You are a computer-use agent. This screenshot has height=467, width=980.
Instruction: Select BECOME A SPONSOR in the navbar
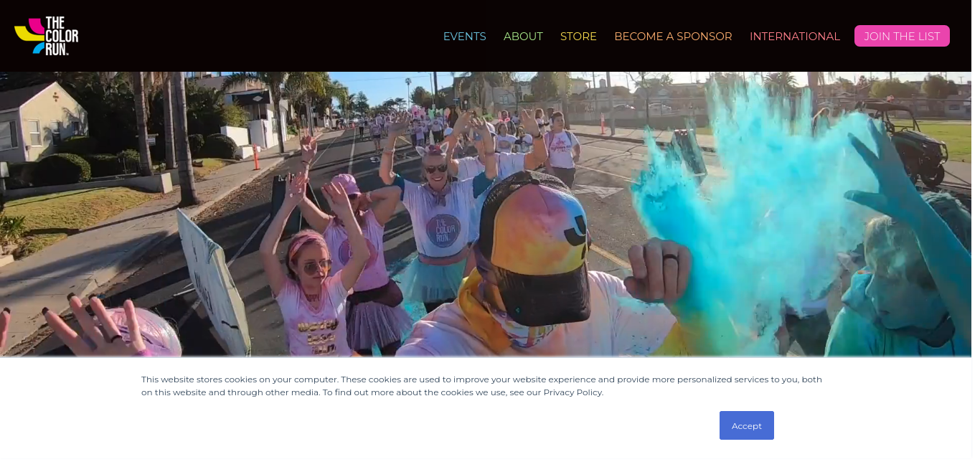coord(673,36)
